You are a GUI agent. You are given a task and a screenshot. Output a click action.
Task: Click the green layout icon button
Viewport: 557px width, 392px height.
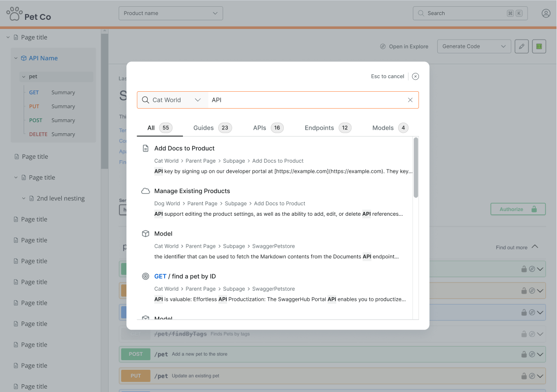539,46
